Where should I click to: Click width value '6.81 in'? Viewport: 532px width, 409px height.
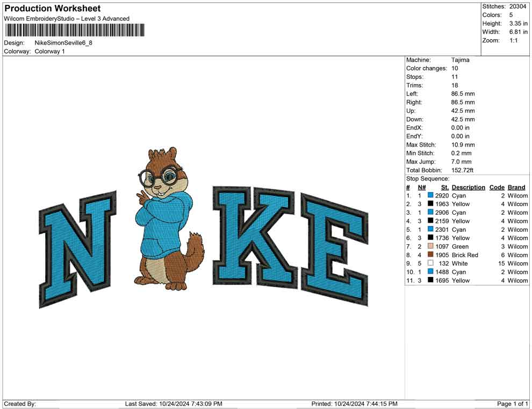point(519,32)
